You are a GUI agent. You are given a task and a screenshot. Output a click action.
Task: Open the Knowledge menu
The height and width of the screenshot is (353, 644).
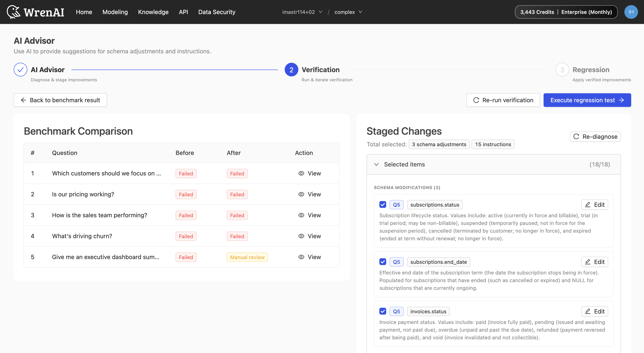[153, 12]
